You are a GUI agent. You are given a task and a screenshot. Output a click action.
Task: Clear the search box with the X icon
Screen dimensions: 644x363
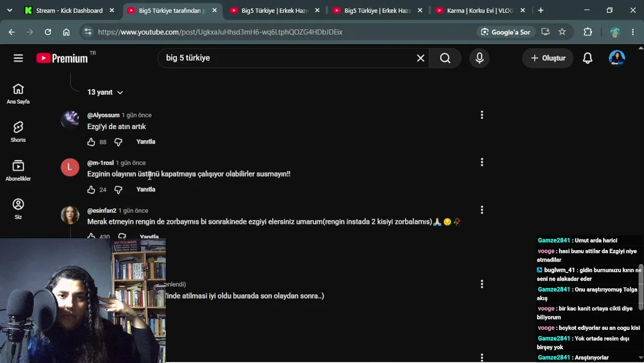pyautogui.click(x=420, y=58)
